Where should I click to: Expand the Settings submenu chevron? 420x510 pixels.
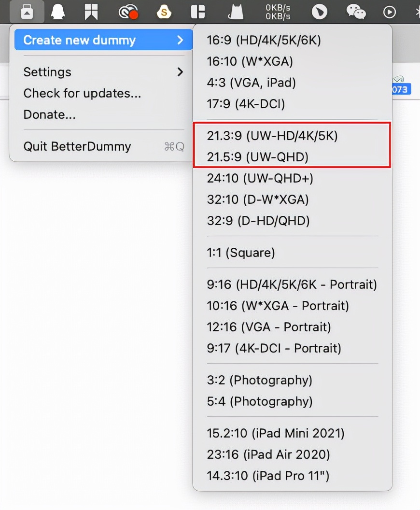pos(180,72)
